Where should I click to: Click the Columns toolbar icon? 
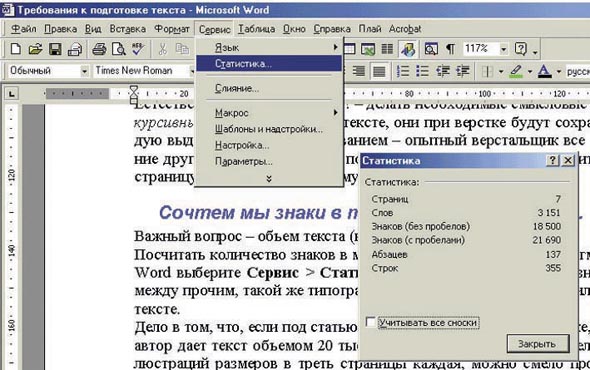pos(387,49)
